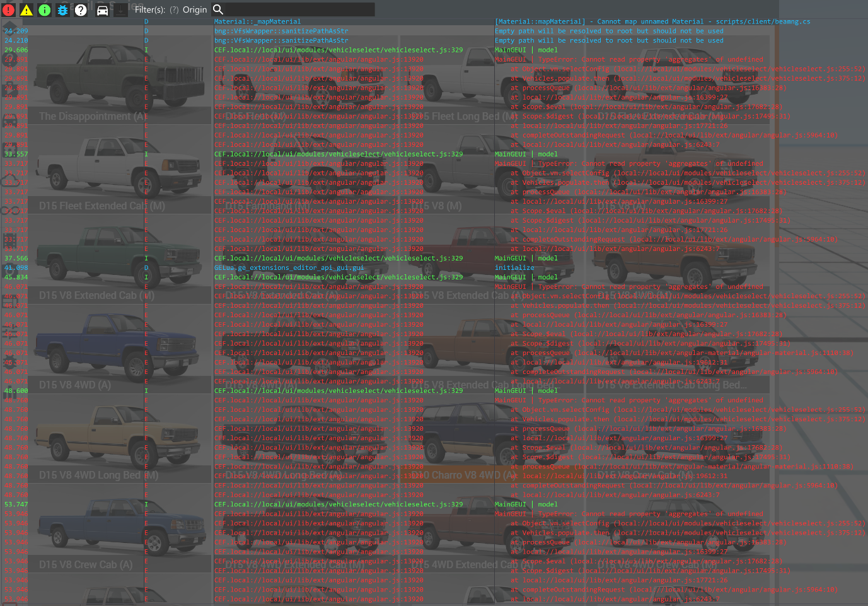Click the car icon in console toolbar
The height and width of the screenshot is (606, 868).
click(x=102, y=10)
